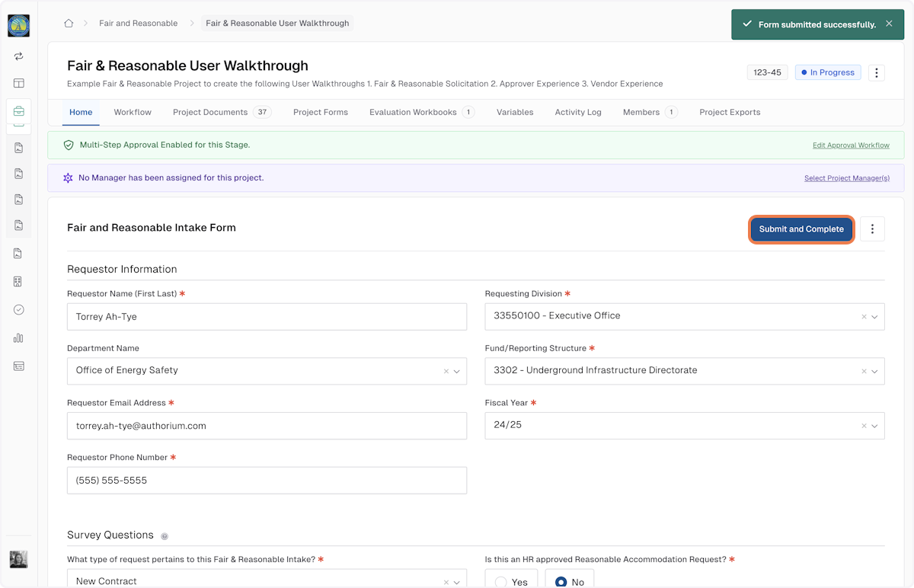This screenshot has height=588, width=914.
Task: Click the card list icon below bar chart
Action: [18, 366]
